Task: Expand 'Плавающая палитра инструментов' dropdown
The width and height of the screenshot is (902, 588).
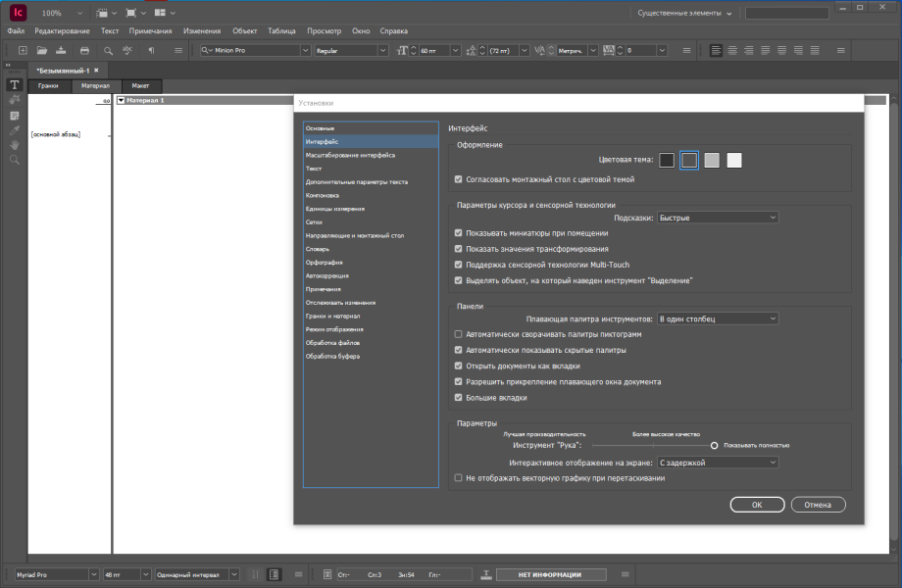Action: [718, 318]
